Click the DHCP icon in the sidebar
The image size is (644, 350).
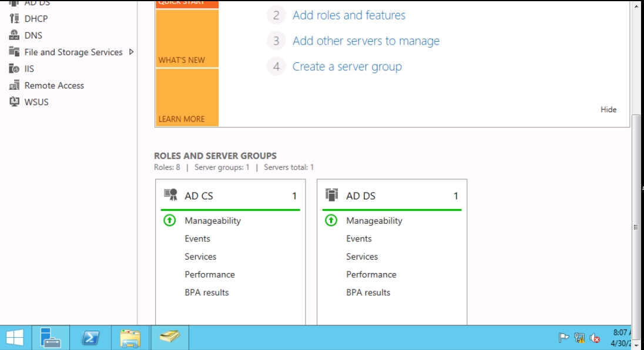[14, 19]
